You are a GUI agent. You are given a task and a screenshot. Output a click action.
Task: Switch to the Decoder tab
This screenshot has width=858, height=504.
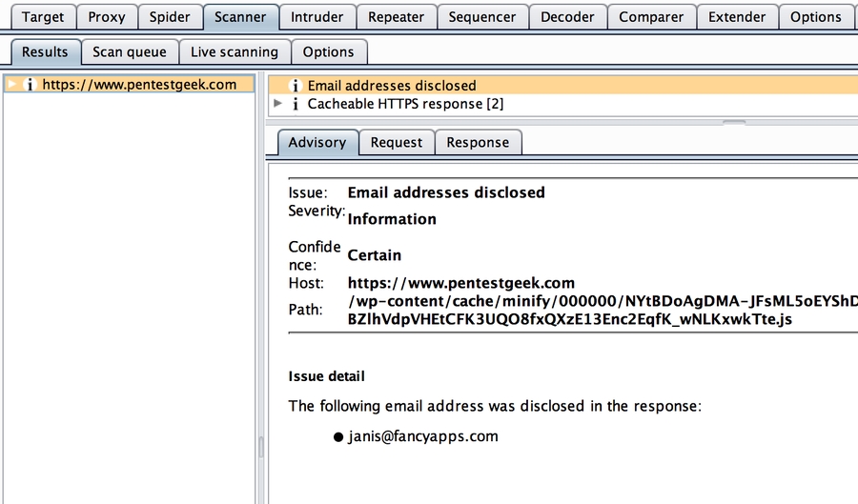566,17
